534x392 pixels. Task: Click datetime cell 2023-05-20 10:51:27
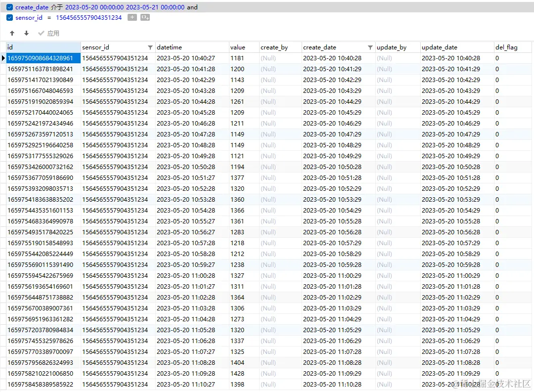pyautogui.click(x=192, y=178)
